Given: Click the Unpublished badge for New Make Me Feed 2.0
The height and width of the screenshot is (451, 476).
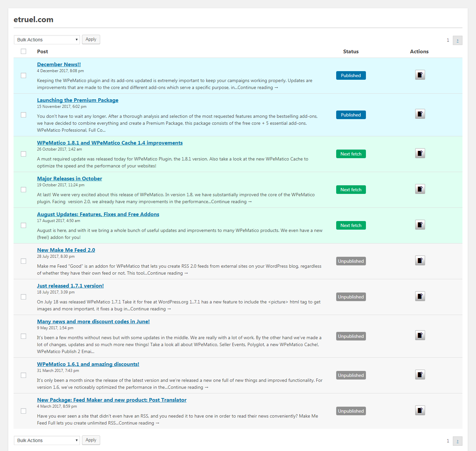Looking at the screenshot, I should pyautogui.click(x=351, y=261).
